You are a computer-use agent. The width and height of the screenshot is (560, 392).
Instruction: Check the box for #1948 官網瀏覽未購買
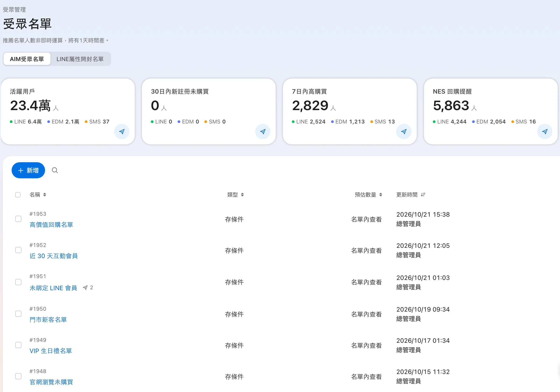18,376
